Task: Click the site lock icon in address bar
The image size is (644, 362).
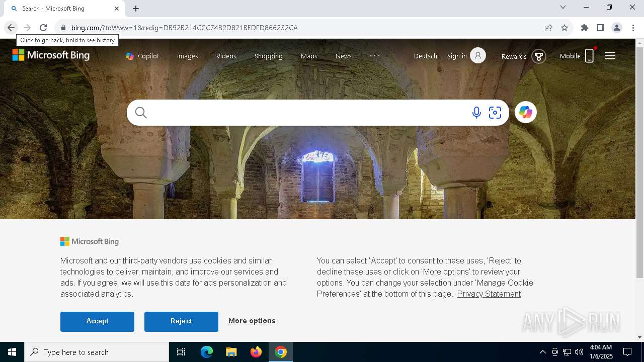Action: [63, 28]
